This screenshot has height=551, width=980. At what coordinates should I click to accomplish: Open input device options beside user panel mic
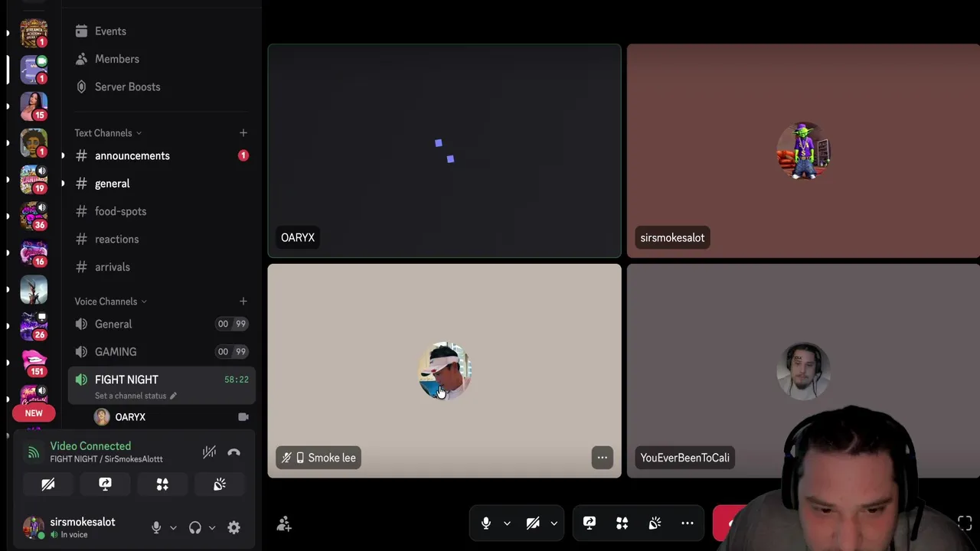[173, 527]
